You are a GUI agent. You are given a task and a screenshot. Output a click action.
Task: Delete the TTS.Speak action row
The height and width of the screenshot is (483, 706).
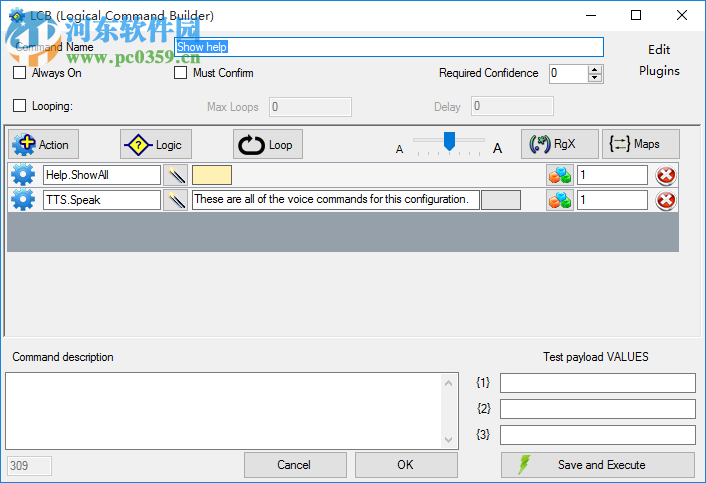[x=665, y=200]
